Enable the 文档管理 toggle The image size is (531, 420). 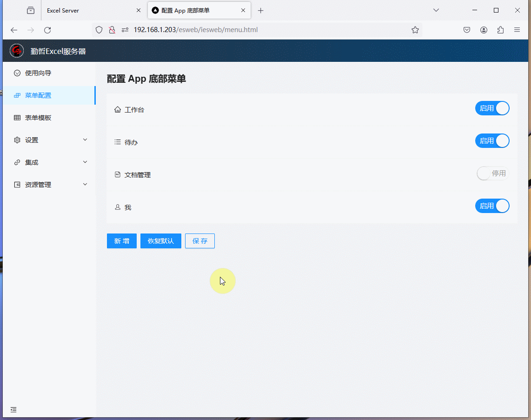(492, 173)
